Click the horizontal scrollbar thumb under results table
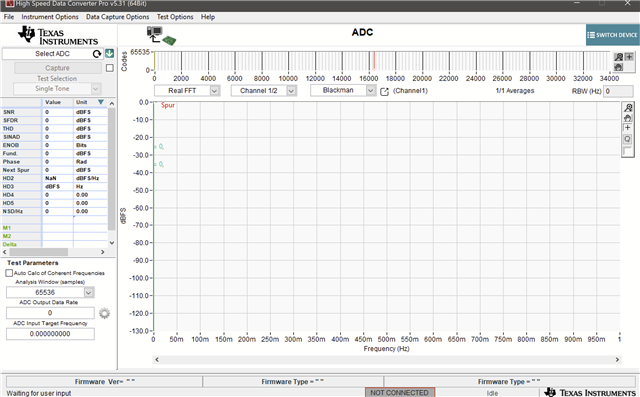Image resolution: width=640 pixels, height=397 pixels. [x=38, y=252]
